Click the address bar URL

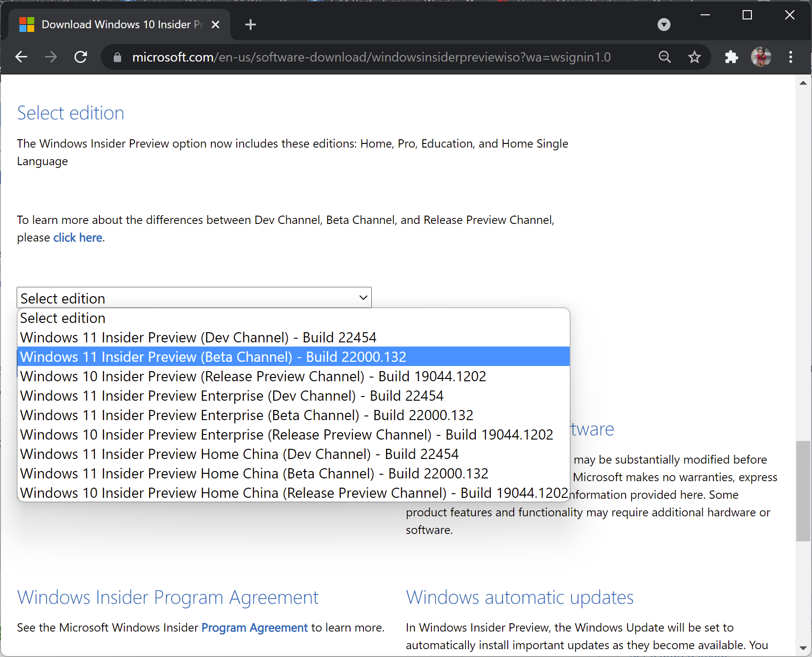click(x=371, y=57)
